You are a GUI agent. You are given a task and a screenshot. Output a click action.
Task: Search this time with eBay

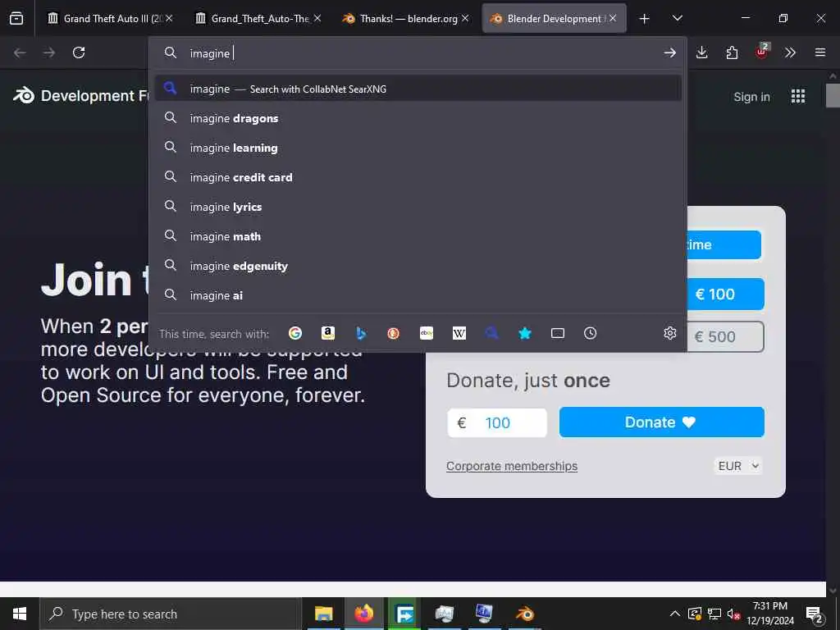coord(427,333)
